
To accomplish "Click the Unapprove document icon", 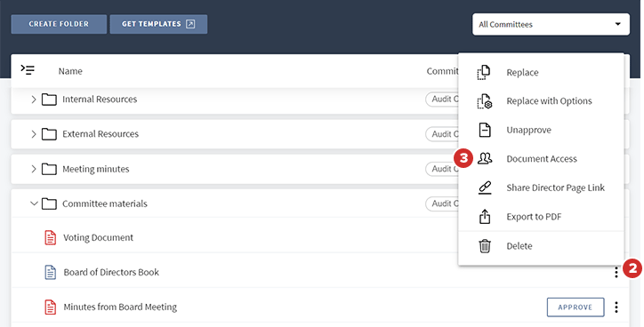I will pos(485,130).
